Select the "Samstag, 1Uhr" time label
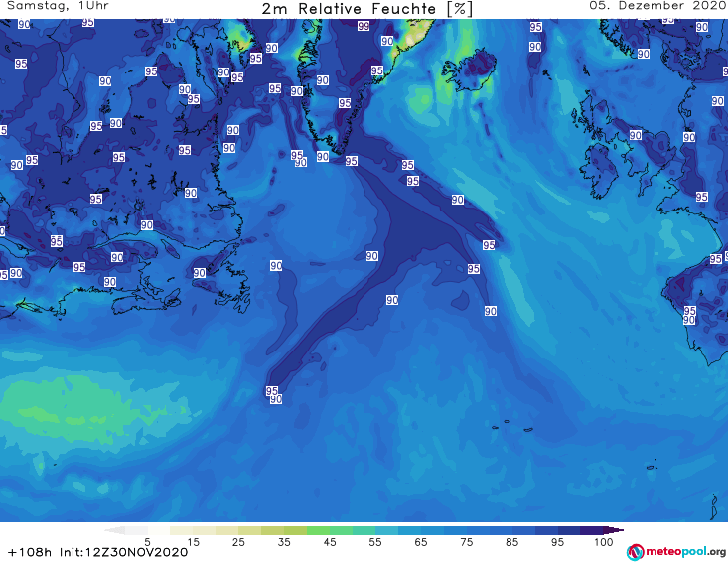Image resolution: width=728 pixels, height=562 pixels. point(58,6)
